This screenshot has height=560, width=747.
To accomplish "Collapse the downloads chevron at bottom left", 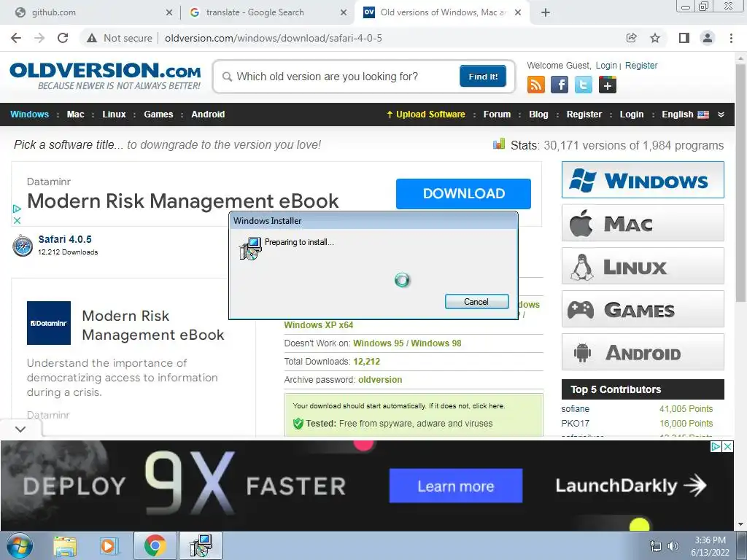I will [x=20, y=429].
